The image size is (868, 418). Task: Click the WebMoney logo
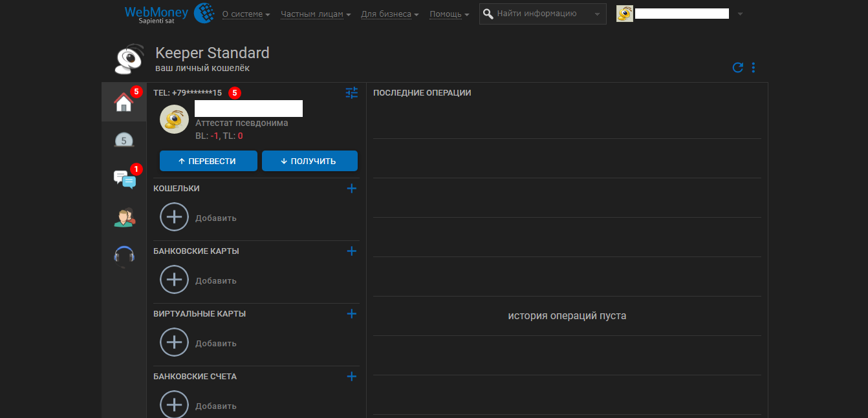(169, 14)
